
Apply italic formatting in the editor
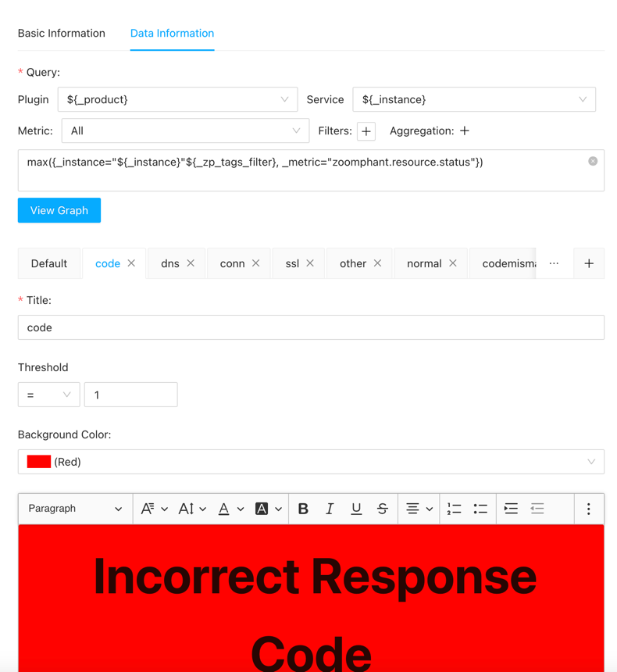coord(330,509)
